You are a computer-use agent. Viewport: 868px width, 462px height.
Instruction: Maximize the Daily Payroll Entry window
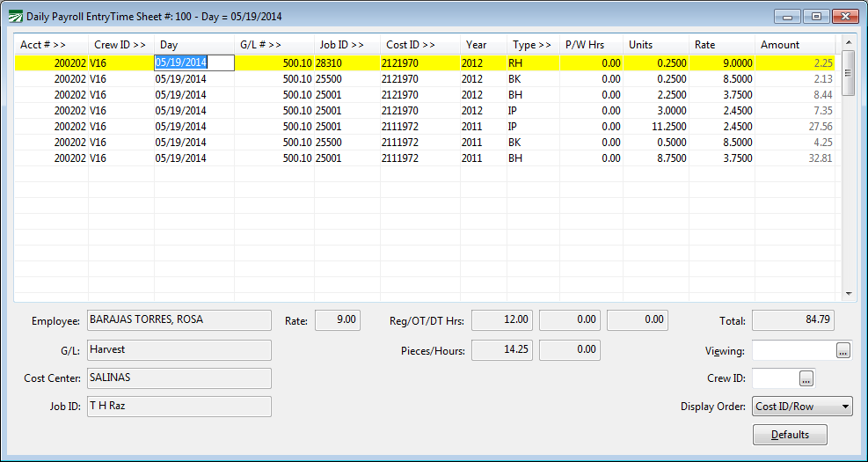(x=817, y=16)
